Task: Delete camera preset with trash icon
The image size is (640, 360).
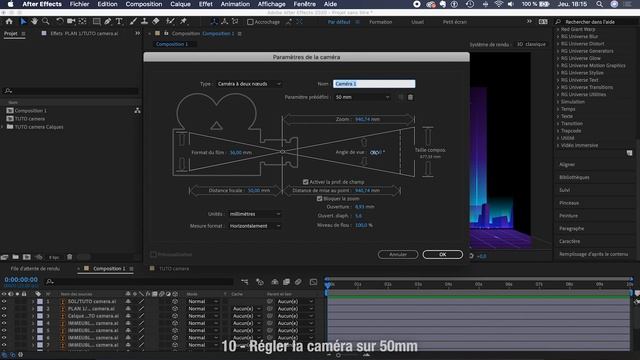Action: tap(410, 97)
